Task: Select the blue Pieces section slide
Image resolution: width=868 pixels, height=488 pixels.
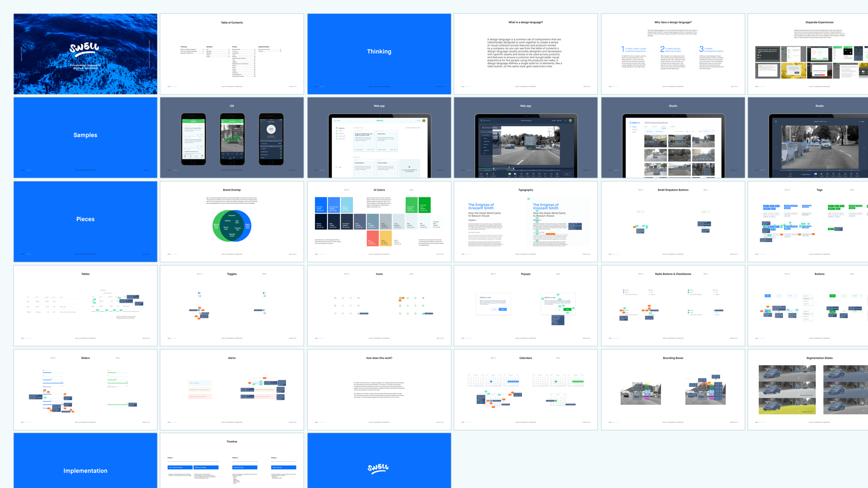Action: [x=85, y=221]
